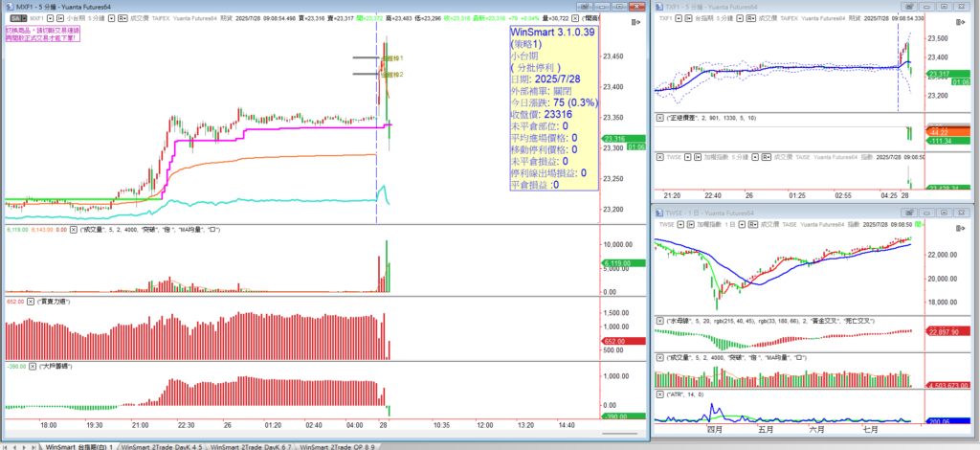Switch to WinSmart 2Trade DayK 6 7 tab
This screenshot has width=980, height=450.
[x=251, y=446]
